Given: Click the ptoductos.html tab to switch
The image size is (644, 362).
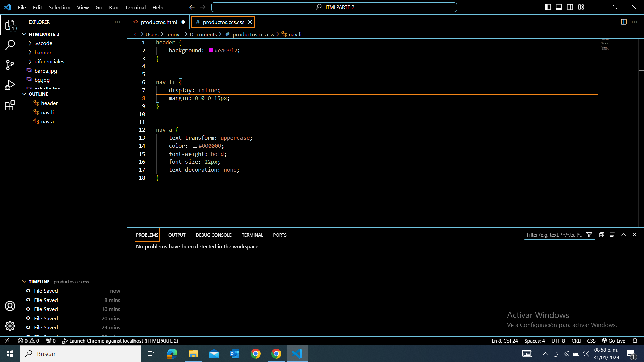Looking at the screenshot, I should [159, 22].
